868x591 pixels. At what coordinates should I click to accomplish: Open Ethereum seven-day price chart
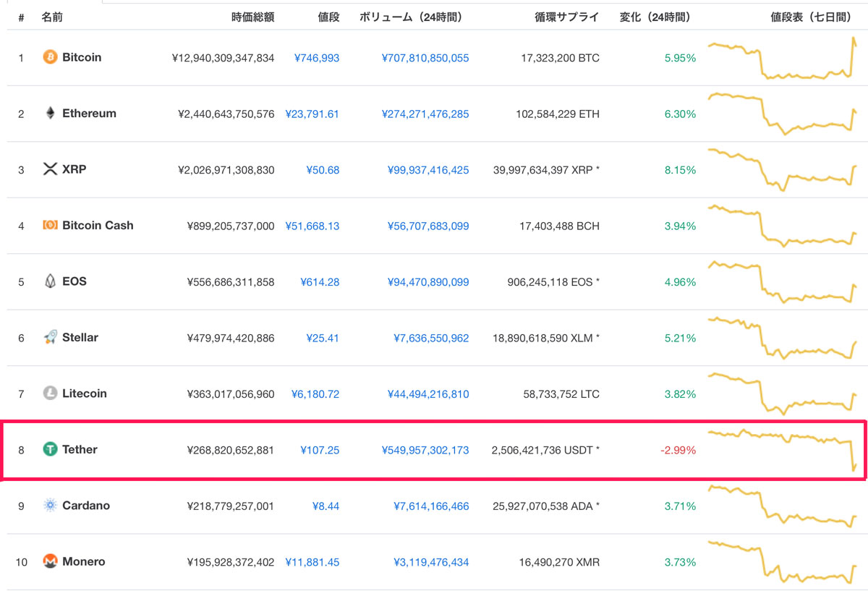pyautogui.click(x=783, y=114)
